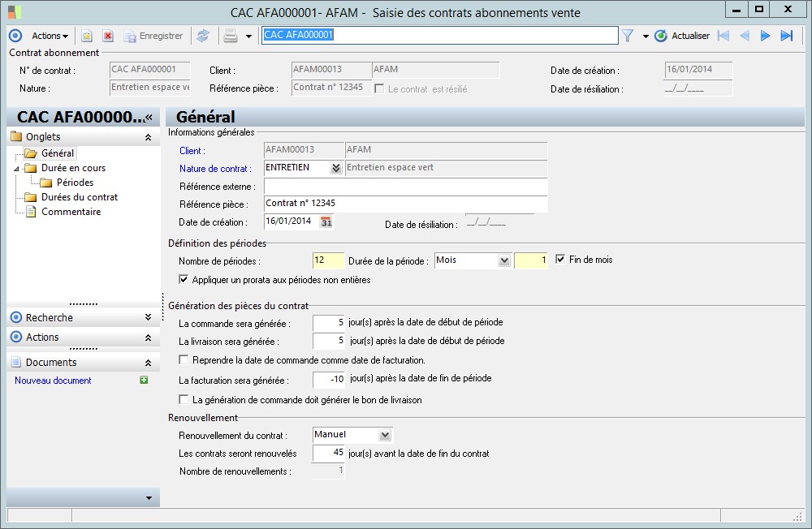
Task: Click the Référence externe input field
Action: click(406, 187)
